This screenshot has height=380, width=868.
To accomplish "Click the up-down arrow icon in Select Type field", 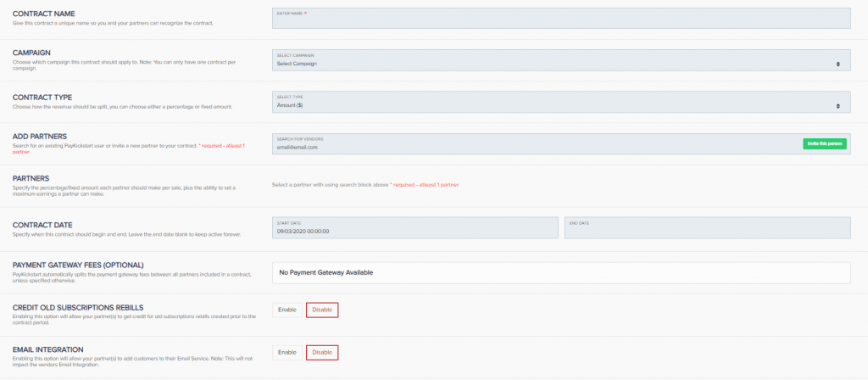I will tap(837, 106).
